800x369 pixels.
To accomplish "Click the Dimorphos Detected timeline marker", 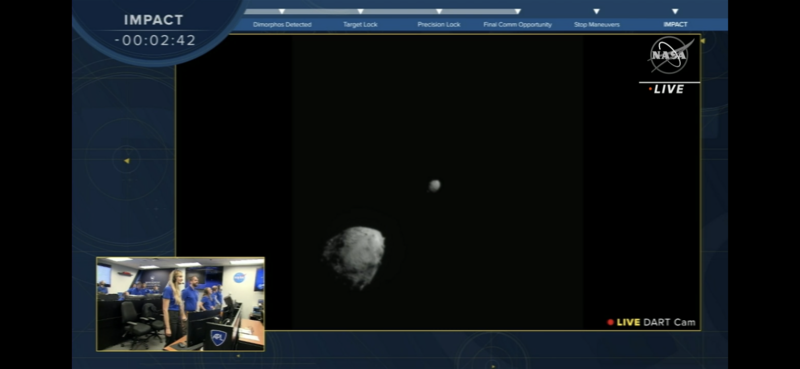I will click(282, 11).
